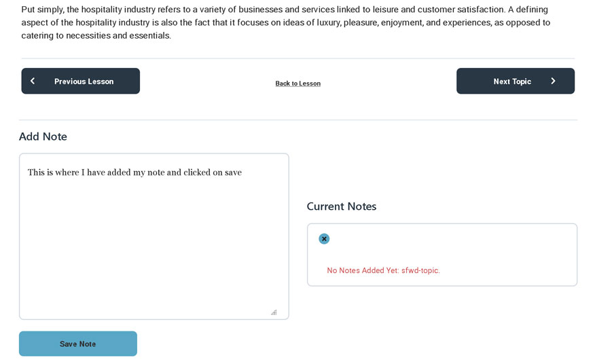Grab the note textarea resize handle
Screen dimensions: 595x364
coord(274,312)
